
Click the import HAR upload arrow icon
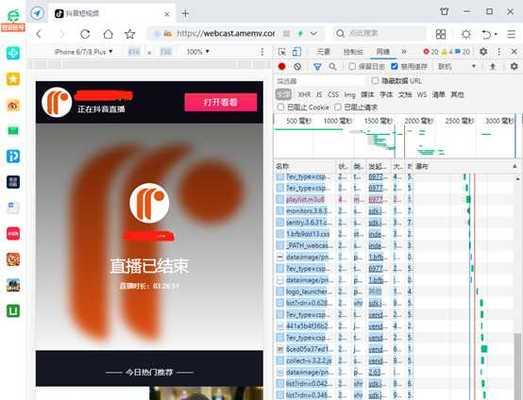493,67
